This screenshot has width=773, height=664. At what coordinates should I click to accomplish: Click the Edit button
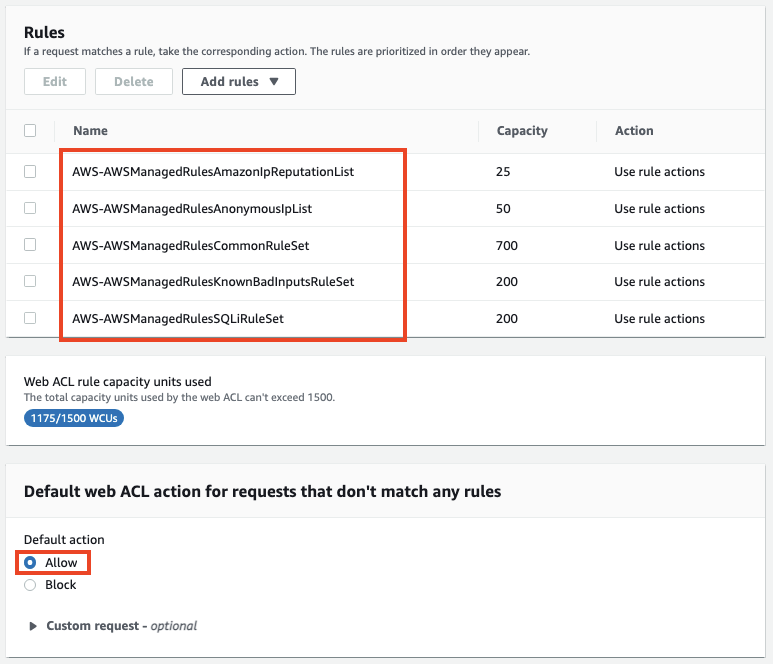(55, 81)
